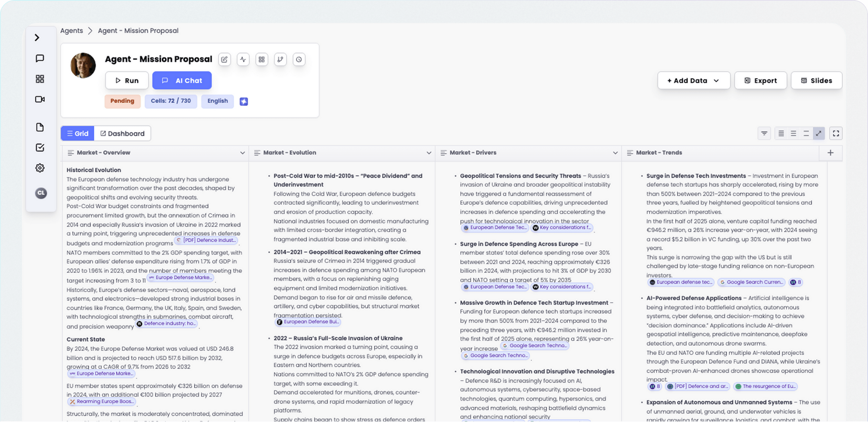Open the history clock icon beside the title
Image resolution: width=868 pixels, height=422 pixels.
[x=299, y=59]
